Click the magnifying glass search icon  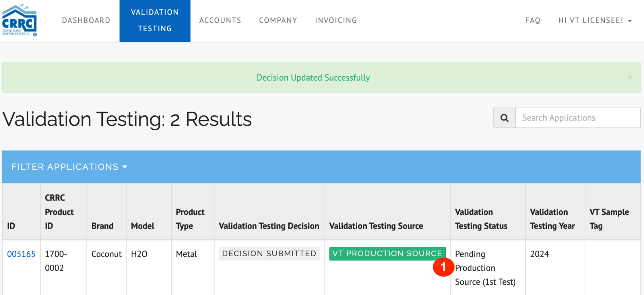point(505,118)
